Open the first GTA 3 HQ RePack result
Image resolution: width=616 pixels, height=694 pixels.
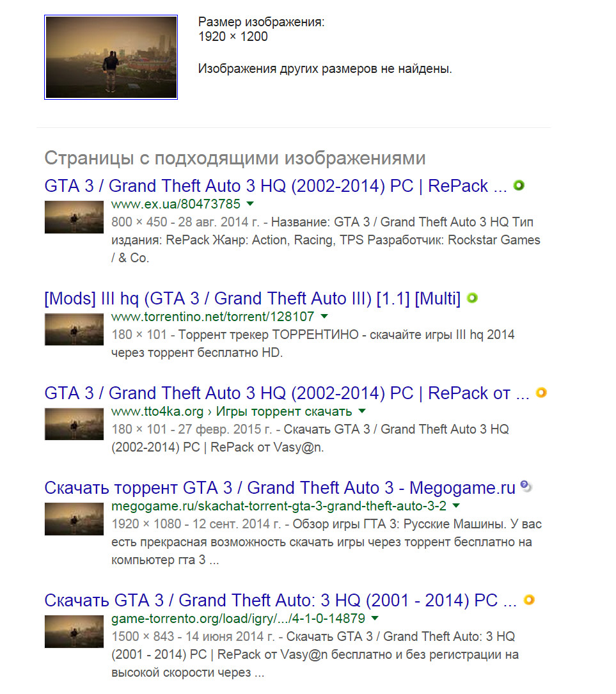click(x=275, y=186)
